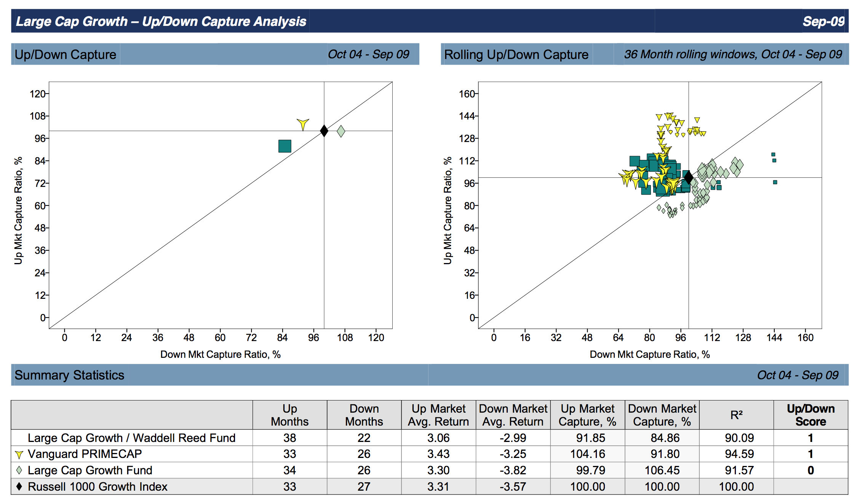Click the Rolling Up/Down Capture section header
The width and height of the screenshot is (857, 504).
coord(516,54)
